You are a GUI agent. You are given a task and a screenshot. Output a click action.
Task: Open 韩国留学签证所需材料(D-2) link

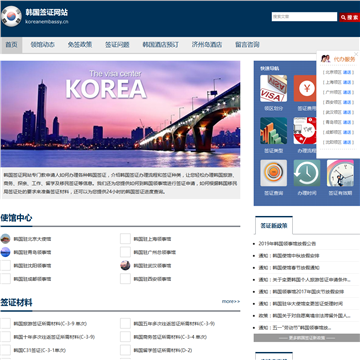[x=163, y=350]
